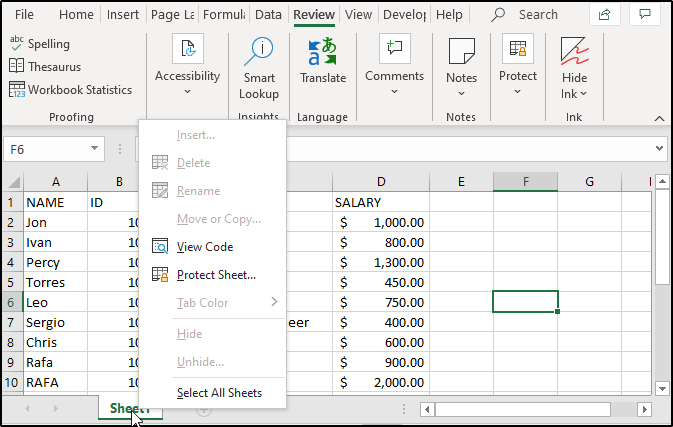Click the active cell F6

click(525, 302)
